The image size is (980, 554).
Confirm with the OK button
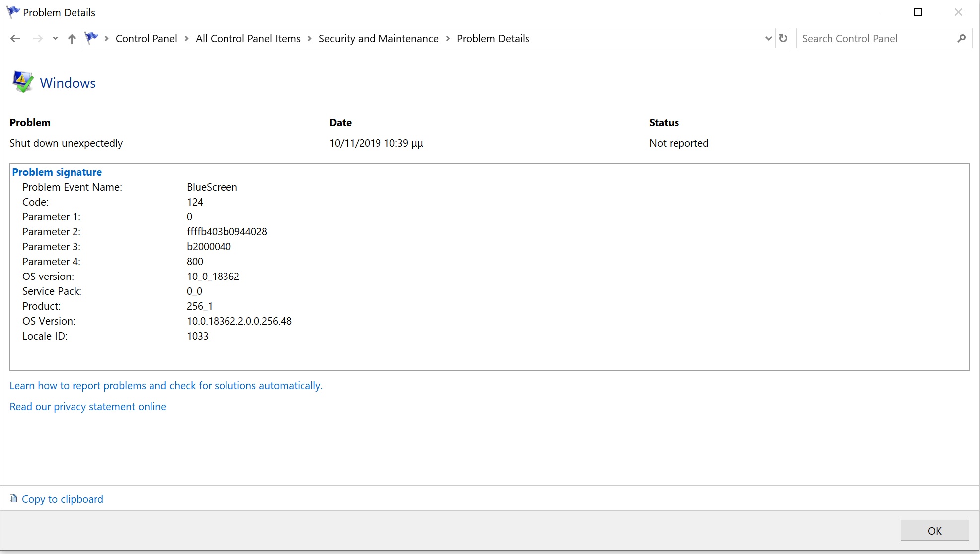(934, 530)
